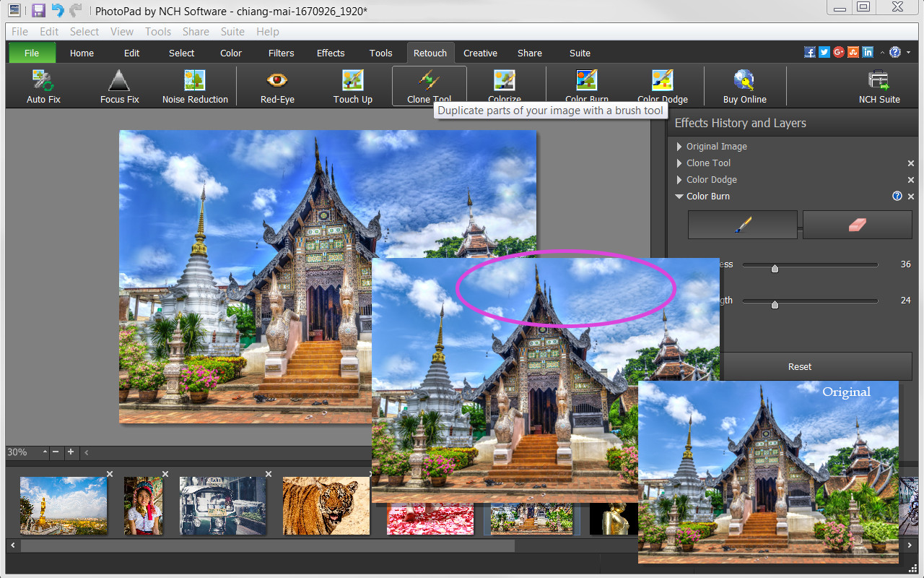The height and width of the screenshot is (578, 924).
Task: Expand the Color Dodge history entry
Action: tap(679, 179)
